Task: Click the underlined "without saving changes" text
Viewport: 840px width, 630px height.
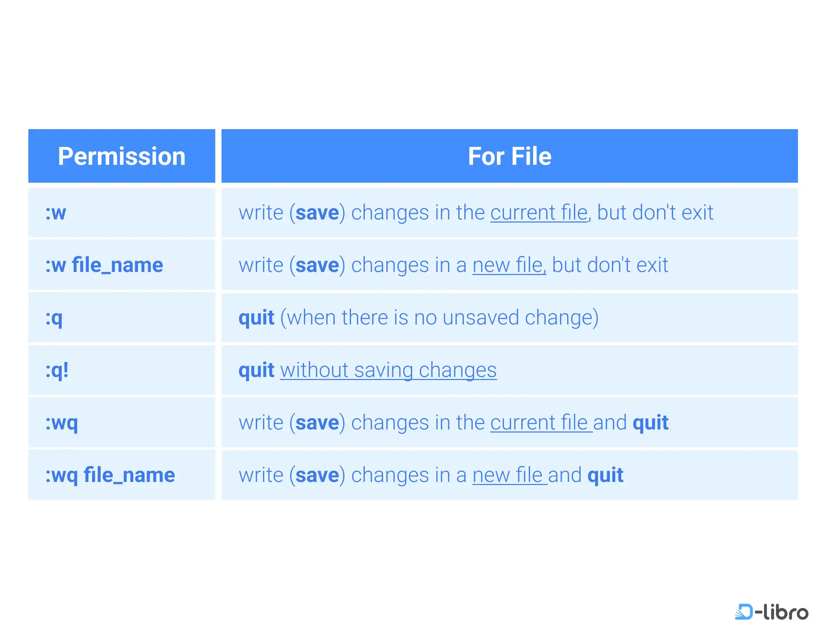Action: tap(388, 370)
